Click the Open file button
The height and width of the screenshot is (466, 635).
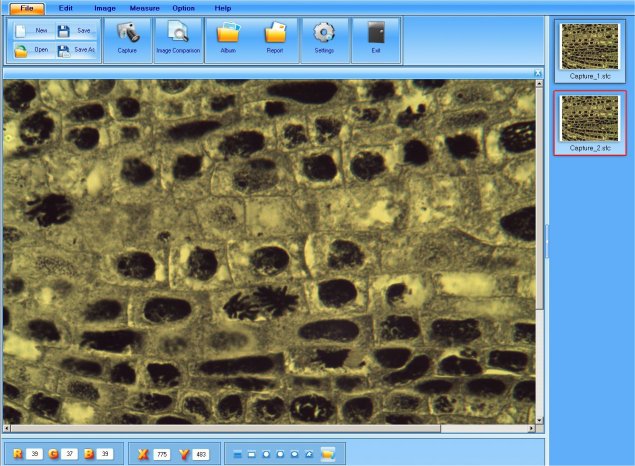pyautogui.click(x=33, y=50)
